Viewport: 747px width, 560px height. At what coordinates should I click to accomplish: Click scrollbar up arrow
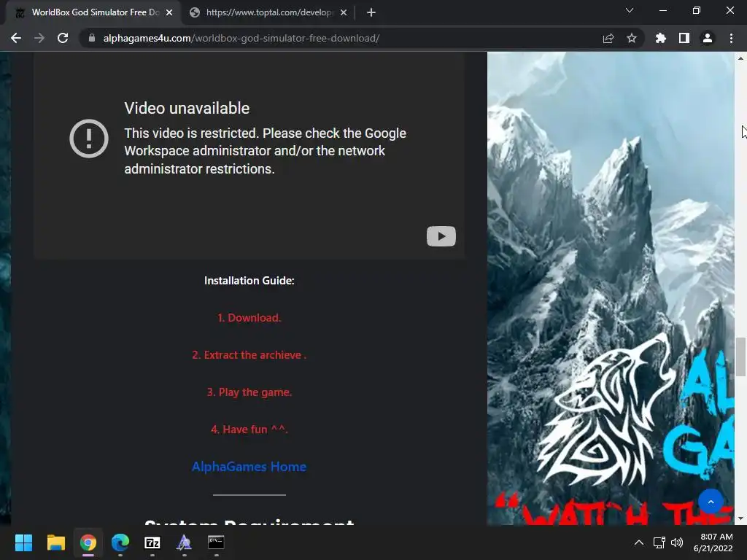[740, 58]
